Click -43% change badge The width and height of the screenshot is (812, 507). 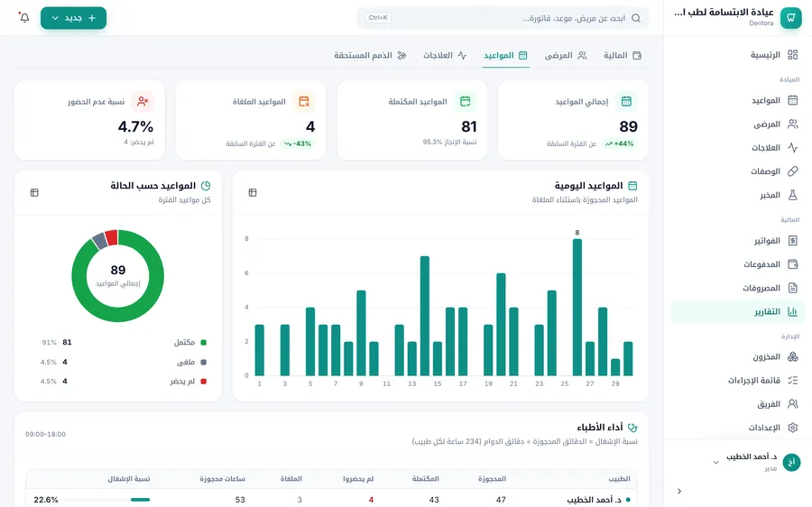pyautogui.click(x=297, y=143)
